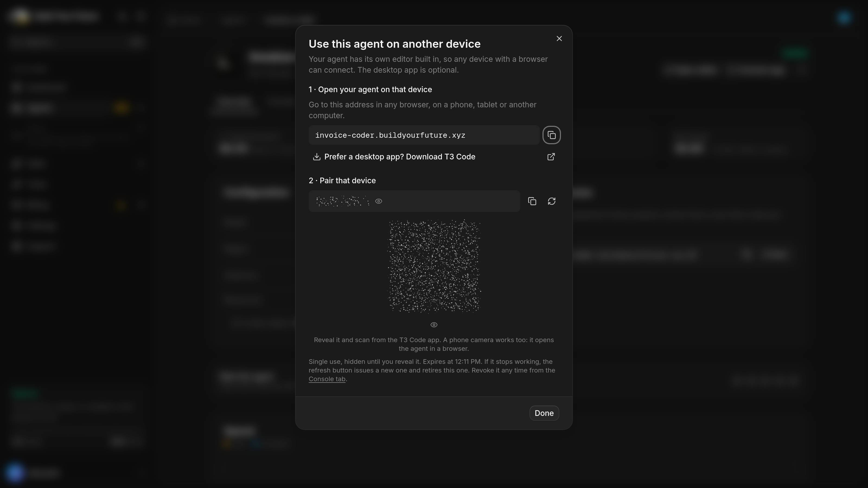Copy the hidden pairing code
This screenshot has width=868, height=488.
(x=532, y=201)
